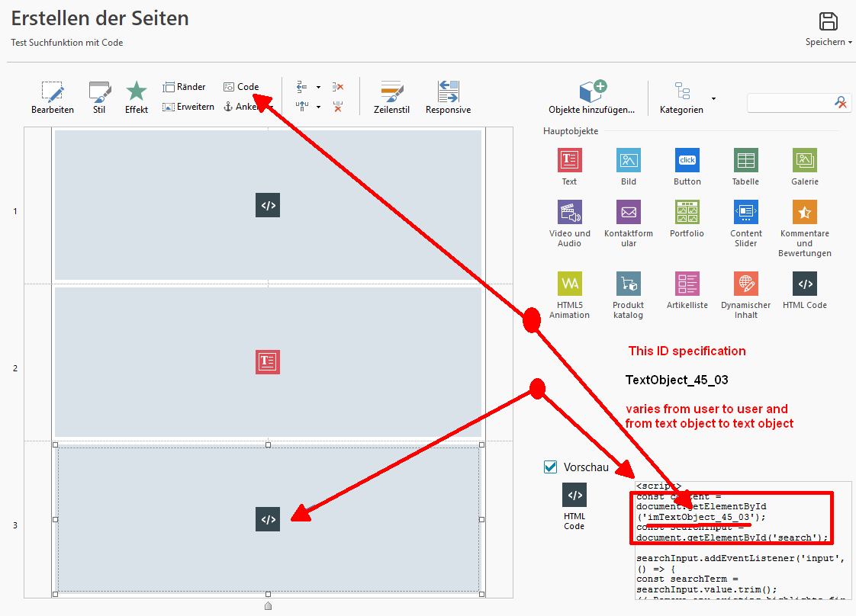
Task: Open the Zeilenstil row style tool
Action: pos(391,96)
